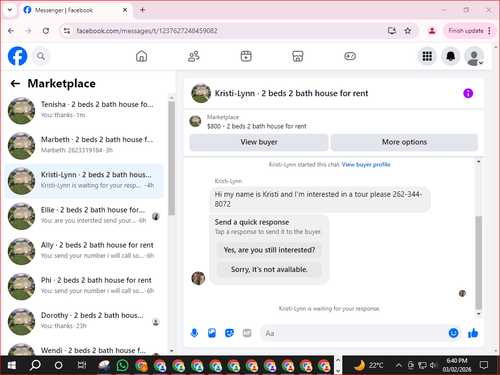Open the Facebook logo home link

coord(17,56)
